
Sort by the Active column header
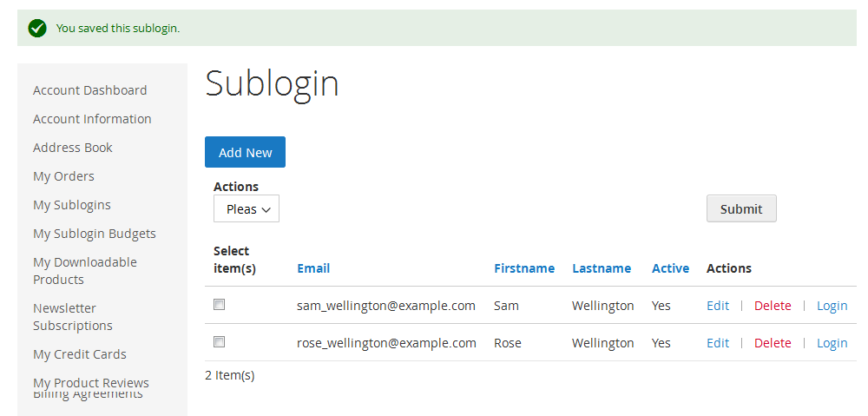pyautogui.click(x=670, y=268)
